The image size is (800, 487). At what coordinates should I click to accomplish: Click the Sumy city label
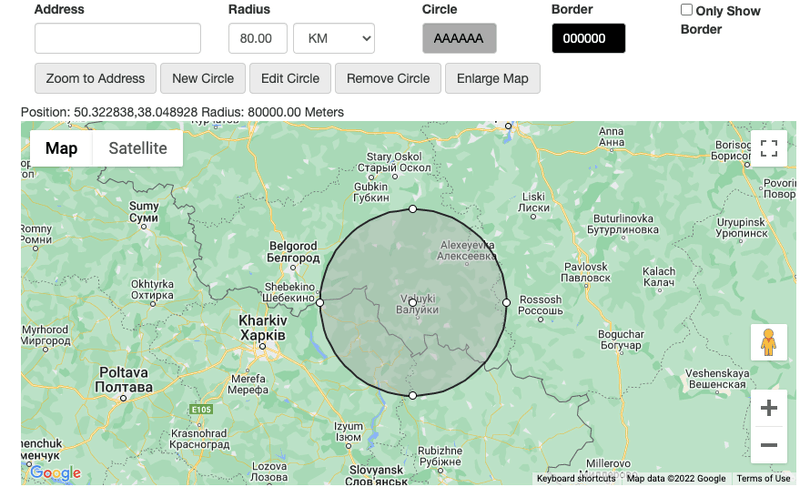coord(143,212)
